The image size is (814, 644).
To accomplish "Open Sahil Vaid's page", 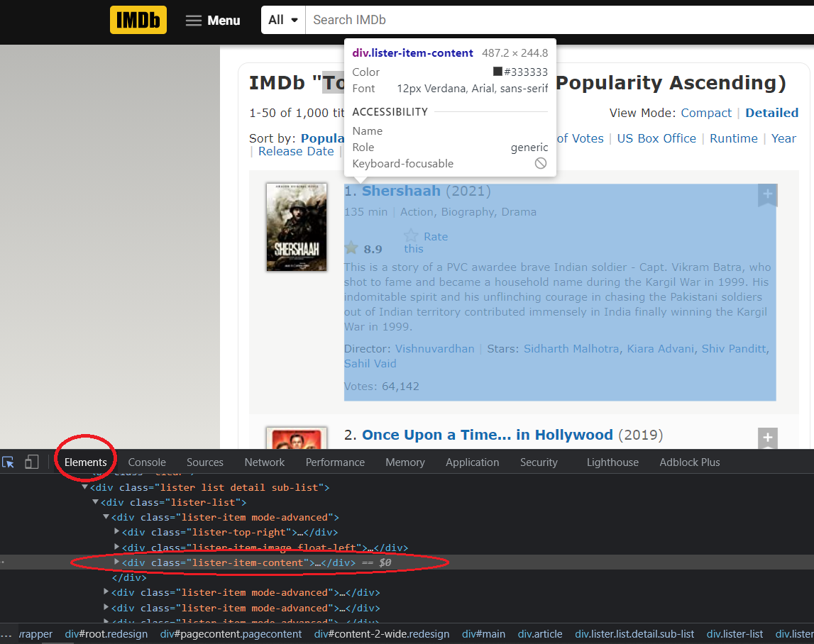I will pos(370,364).
